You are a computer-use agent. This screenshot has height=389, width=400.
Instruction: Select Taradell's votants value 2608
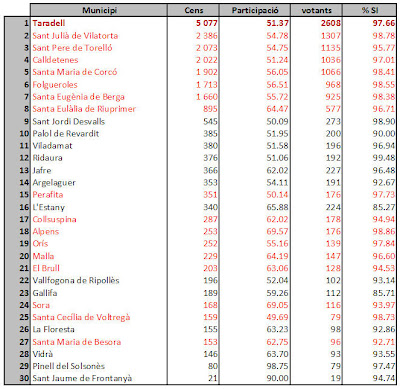(x=331, y=23)
